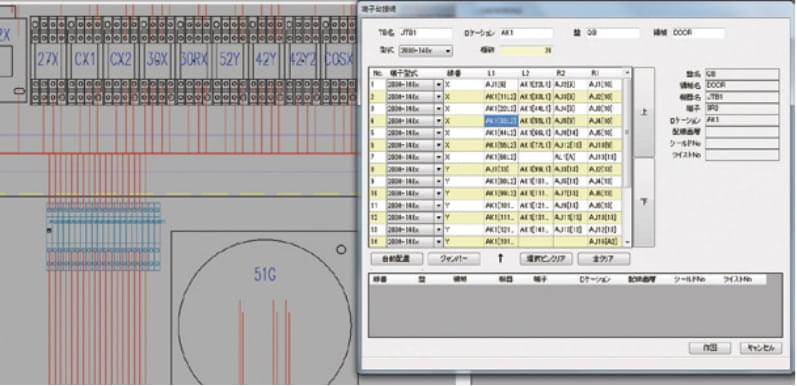The image size is (797, 386).
Task: Click the 選択ピンクリア button
Action: point(546,259)
